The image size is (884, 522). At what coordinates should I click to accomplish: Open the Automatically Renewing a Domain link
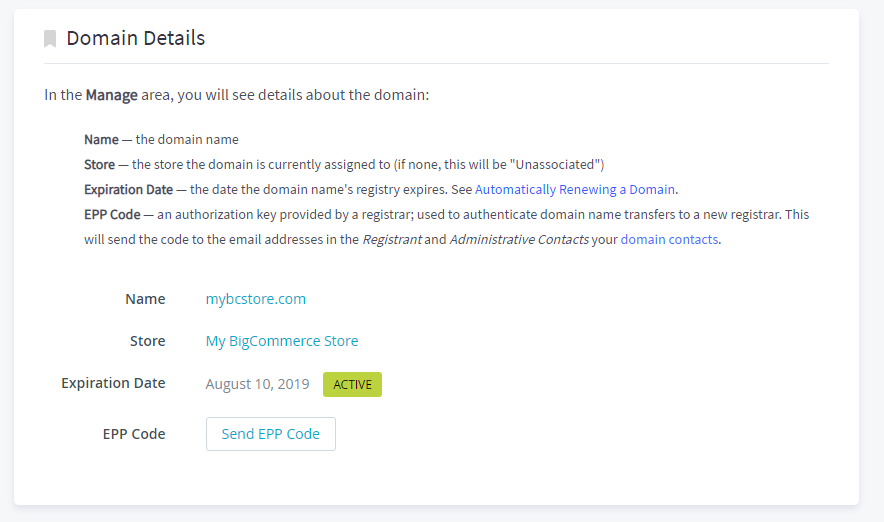coord(574,189)
